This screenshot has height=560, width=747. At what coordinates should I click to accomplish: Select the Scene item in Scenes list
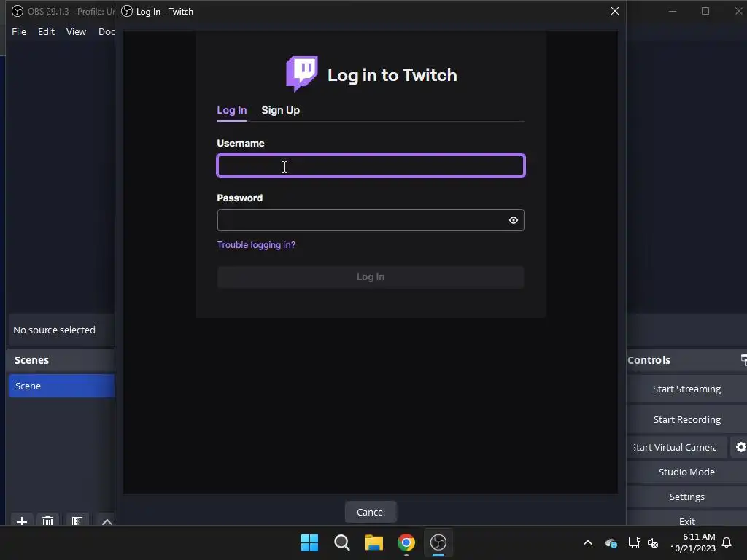61,386
